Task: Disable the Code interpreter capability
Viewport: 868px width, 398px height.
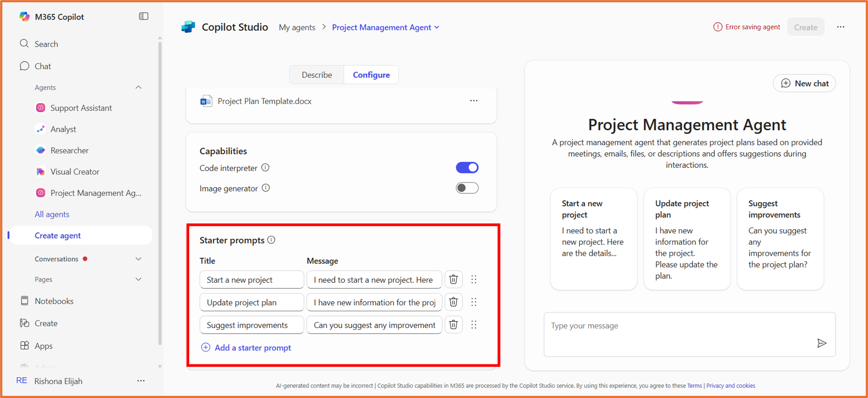Action: (x=467, y=167)
